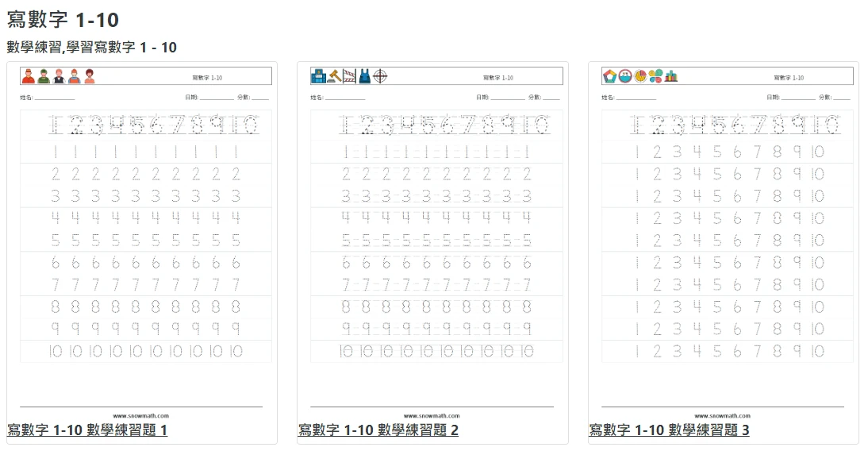Click the blue police station icon
This screenshot has height=451, width=868.
click(318, 76)
